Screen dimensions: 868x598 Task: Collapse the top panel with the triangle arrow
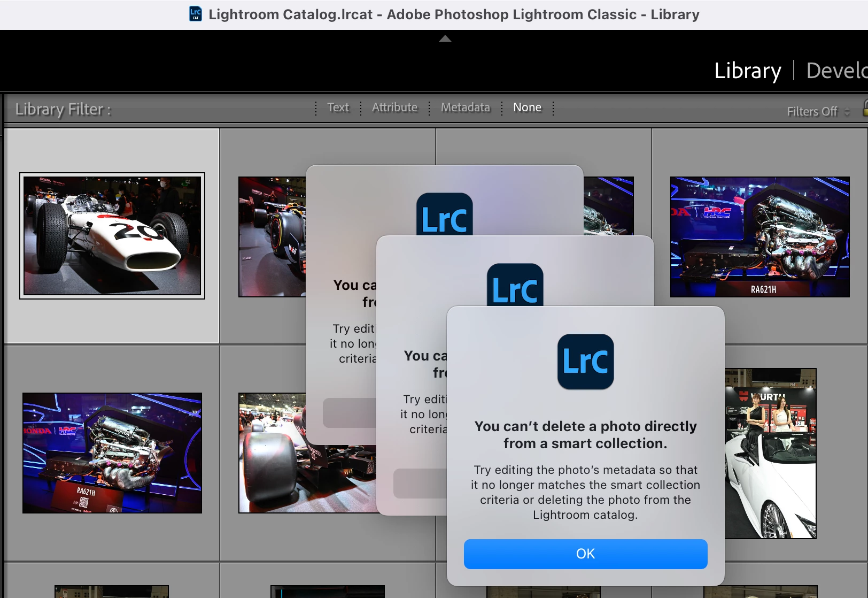[445, 39]
